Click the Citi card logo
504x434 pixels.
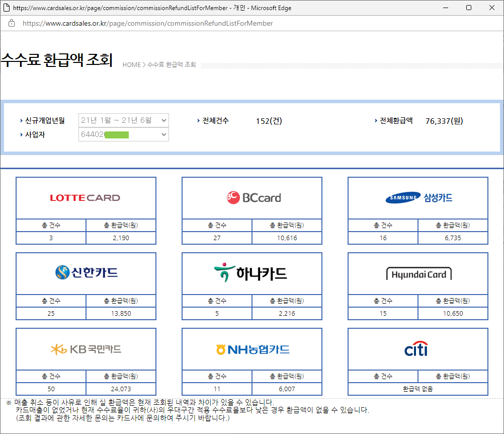coord(416,348)
